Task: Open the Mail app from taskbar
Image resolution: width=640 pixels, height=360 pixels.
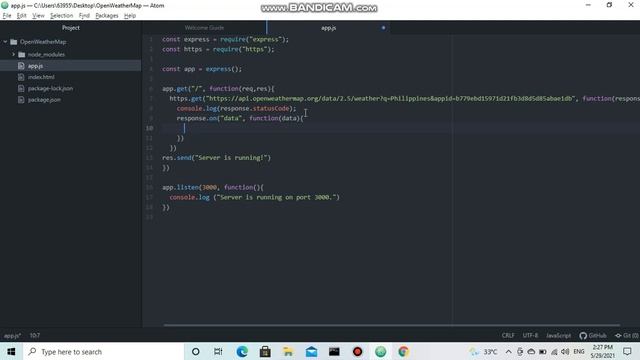Action: click(x=311, y=351)
